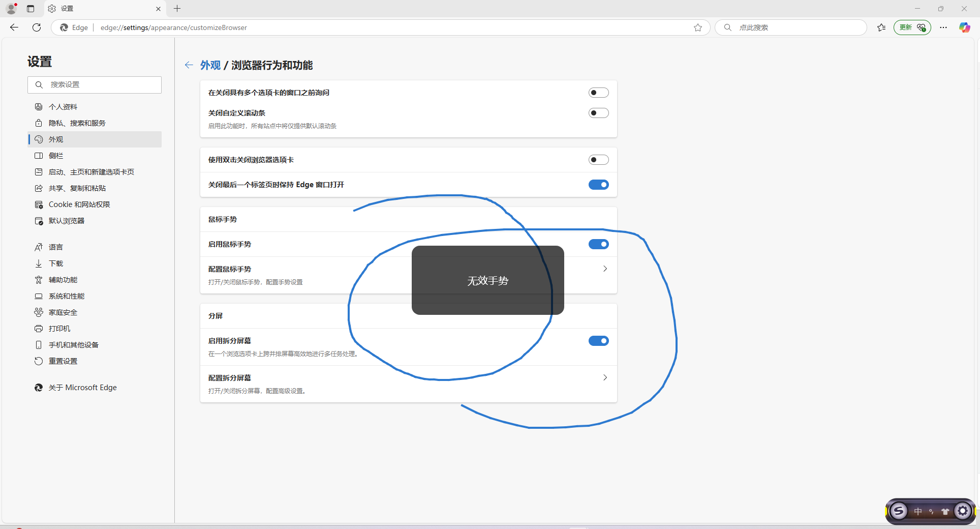The image size is (980, 529).
Task: Open 重置设置 section
Action: (95, 361)
